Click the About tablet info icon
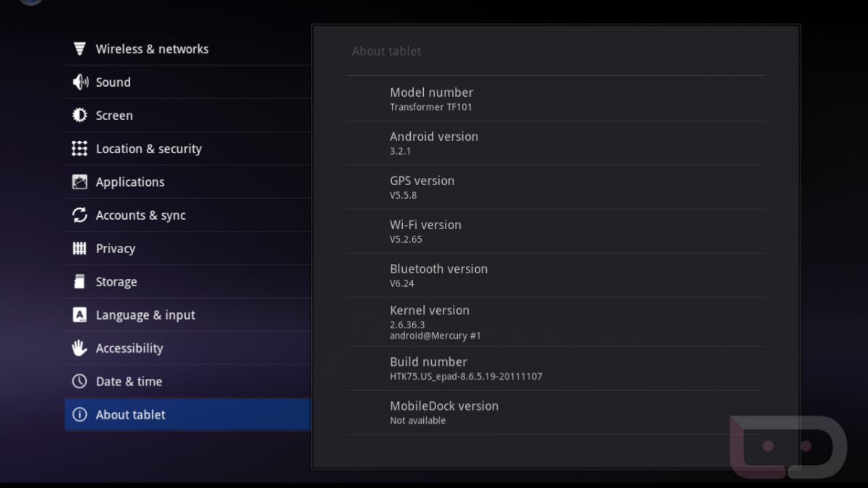 point(80,415)
